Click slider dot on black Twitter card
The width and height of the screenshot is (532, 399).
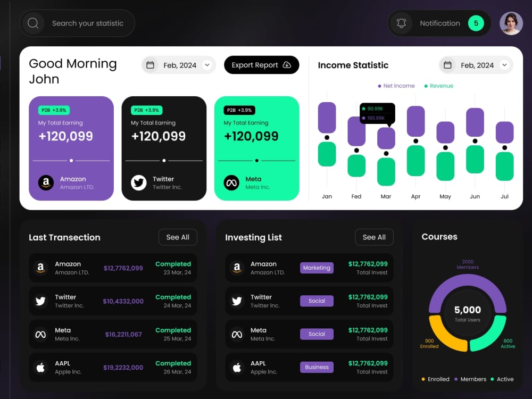coord(164,161)
